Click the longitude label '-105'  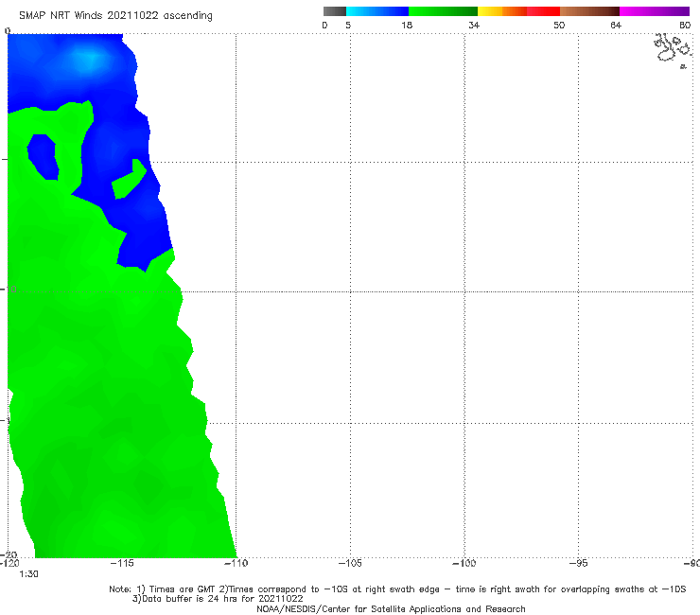point(350,563)
